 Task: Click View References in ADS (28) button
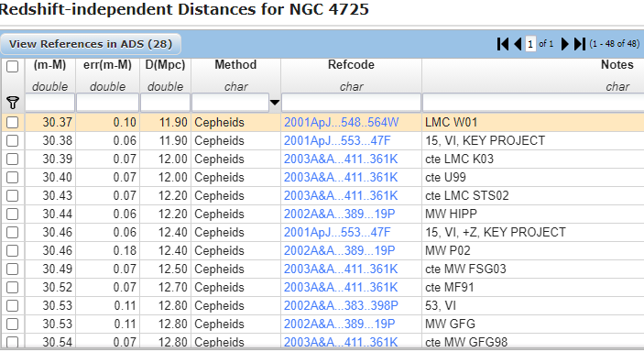point(91,44)
